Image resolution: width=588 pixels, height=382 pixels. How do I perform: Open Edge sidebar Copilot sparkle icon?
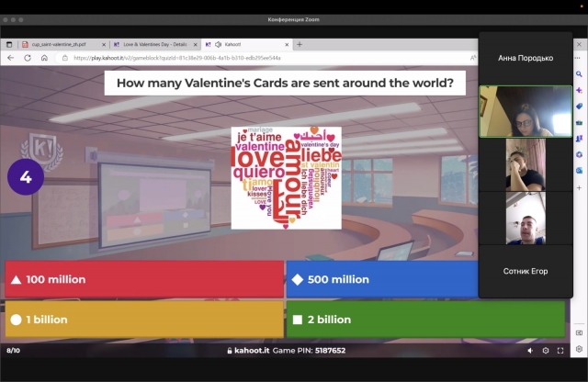(579, 90)
